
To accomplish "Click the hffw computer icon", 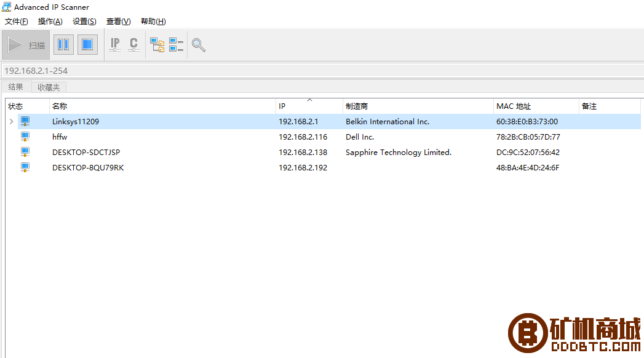I will point(25,137).
